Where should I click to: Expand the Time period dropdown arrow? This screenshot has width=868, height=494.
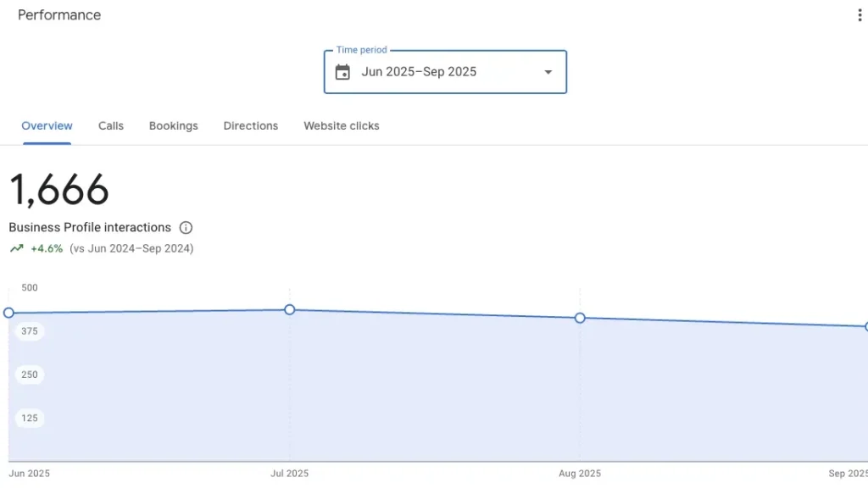click(548, 72)
